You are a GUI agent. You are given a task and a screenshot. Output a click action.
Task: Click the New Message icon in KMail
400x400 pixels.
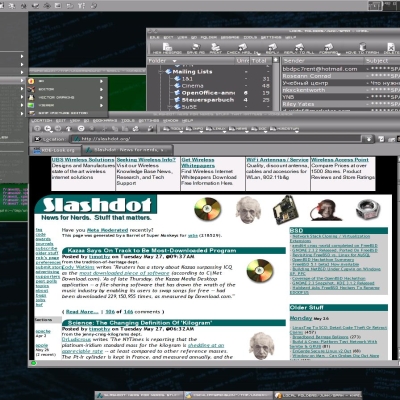tap(167, 47)
